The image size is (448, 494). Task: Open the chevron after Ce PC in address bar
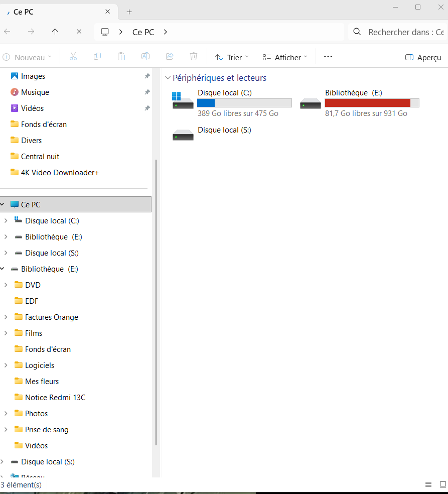pos(166,32)
